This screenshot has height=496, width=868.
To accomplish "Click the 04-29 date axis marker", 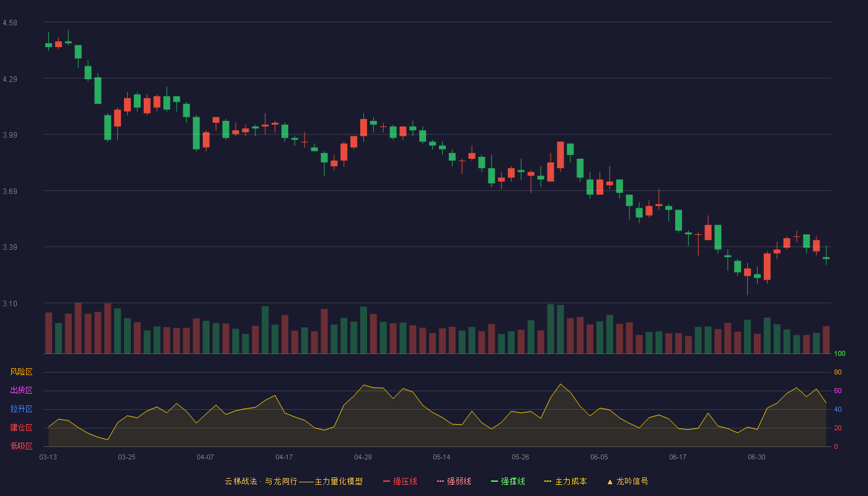I will click(x=363, y=457).
